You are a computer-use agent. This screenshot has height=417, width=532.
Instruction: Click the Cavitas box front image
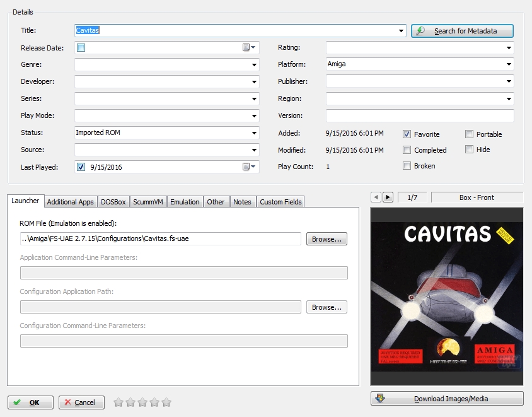(447, 297)
